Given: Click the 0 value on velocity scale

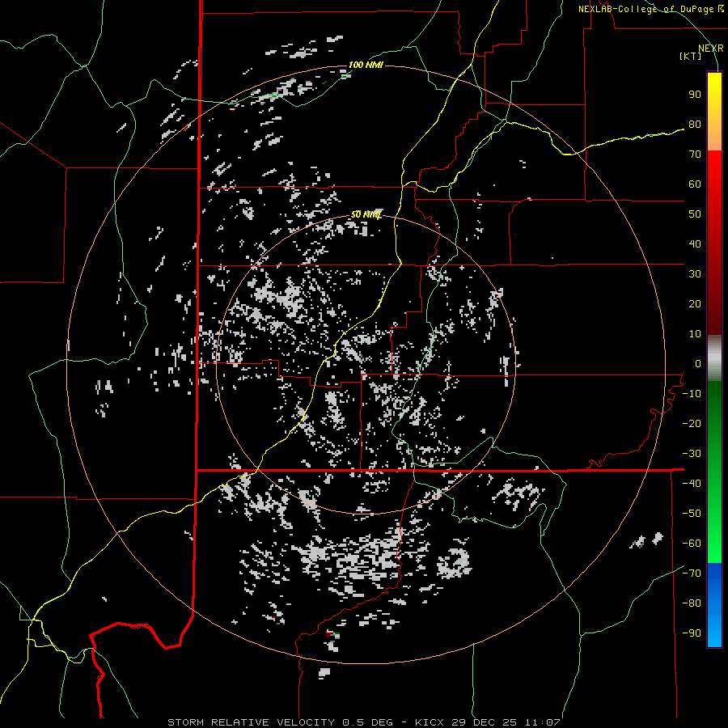Looking at the screenshot, I should [x=698, y=364].
